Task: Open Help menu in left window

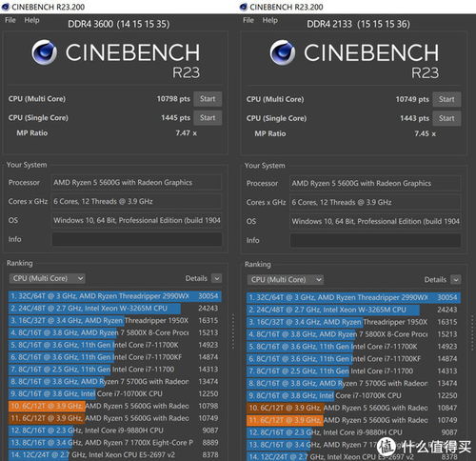Action: point(31,20)
